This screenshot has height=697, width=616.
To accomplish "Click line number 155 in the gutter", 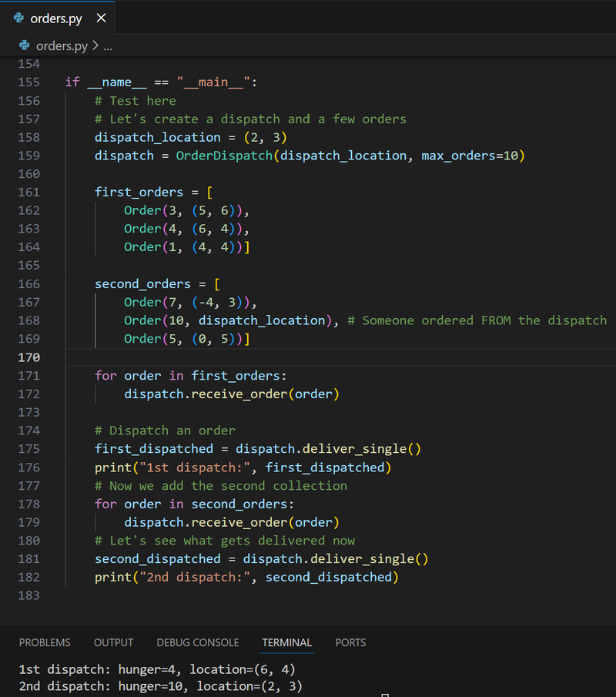I will (28, 82).
